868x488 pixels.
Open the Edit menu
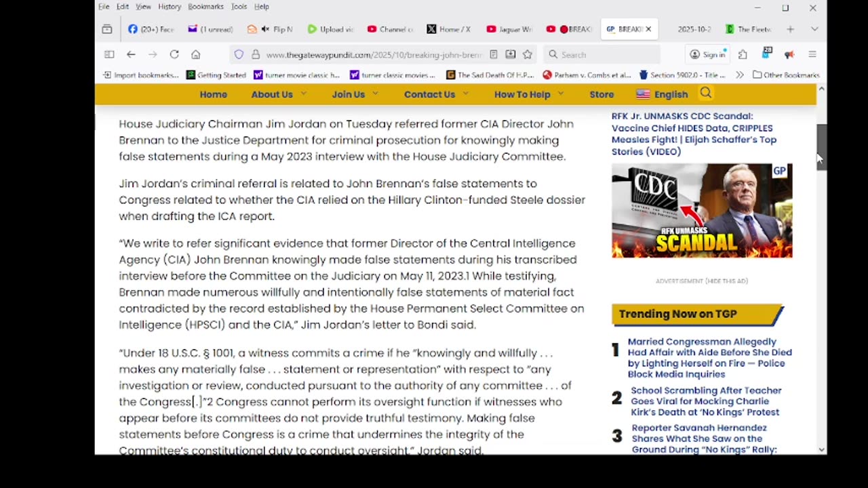pyautogui.click(x=123, y=7)
